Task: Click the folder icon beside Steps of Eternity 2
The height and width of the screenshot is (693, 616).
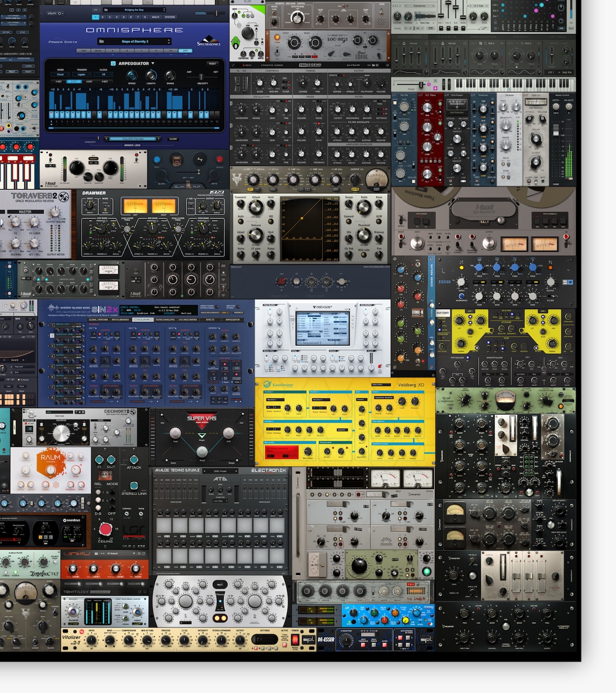Action: [x=101, y=41]
